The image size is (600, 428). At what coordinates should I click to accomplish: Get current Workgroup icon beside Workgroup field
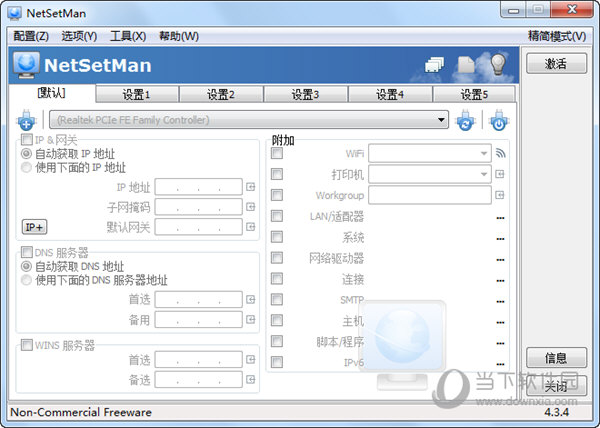500,195
